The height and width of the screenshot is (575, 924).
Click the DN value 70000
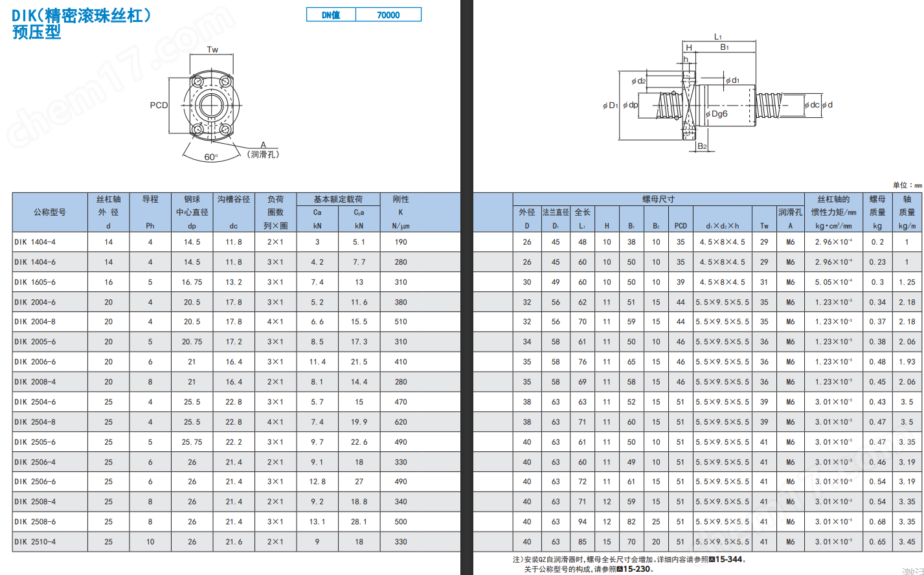pos(389,15)
